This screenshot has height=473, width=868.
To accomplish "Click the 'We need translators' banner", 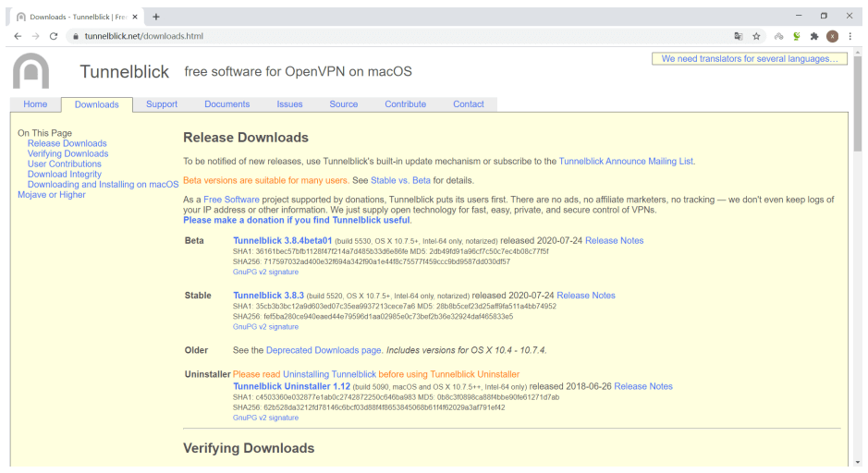I will (750, 58).
